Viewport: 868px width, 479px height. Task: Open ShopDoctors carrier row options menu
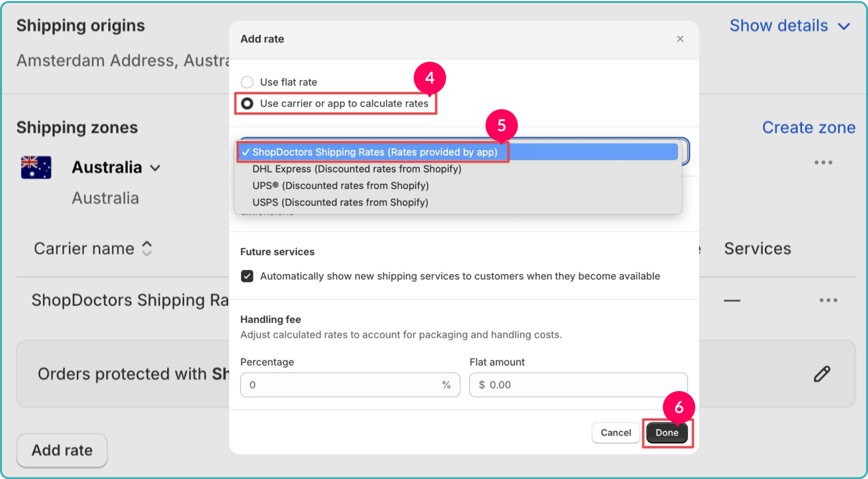pos(828,300)
